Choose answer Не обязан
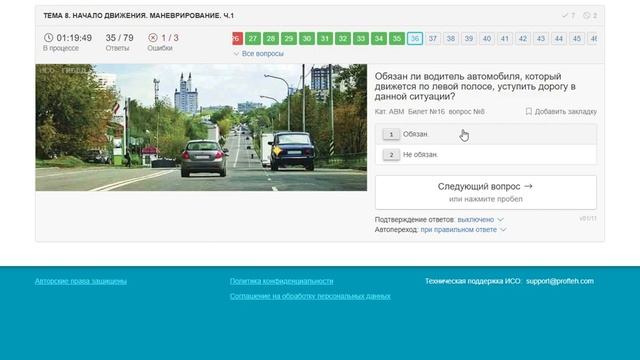This screenshot has width=640, height=360. tap(486, 155)
